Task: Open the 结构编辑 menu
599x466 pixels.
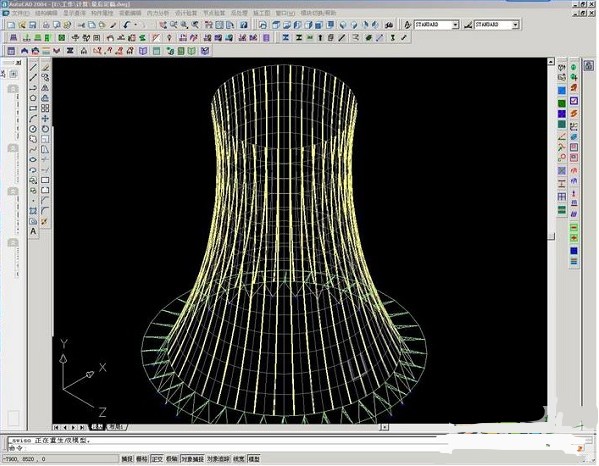Action: (46, 13)
